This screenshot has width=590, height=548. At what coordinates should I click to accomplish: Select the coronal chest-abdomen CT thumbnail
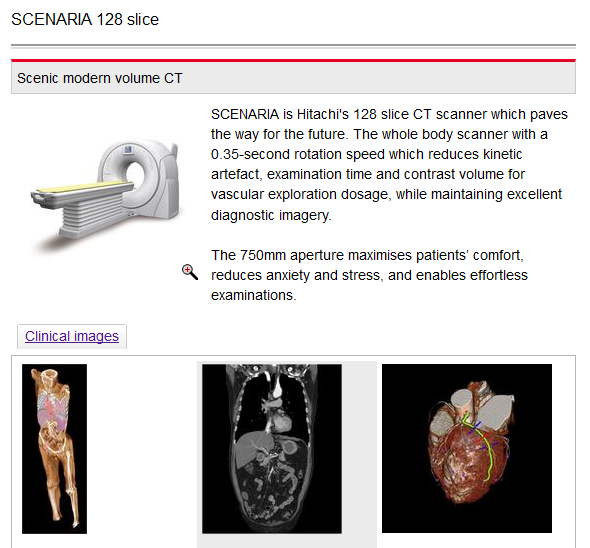point(272,449)
